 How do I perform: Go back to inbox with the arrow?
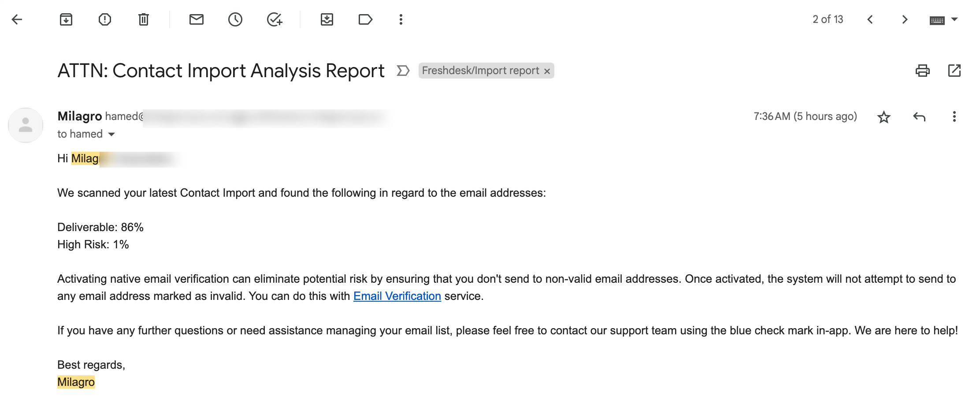click(17, 19)
